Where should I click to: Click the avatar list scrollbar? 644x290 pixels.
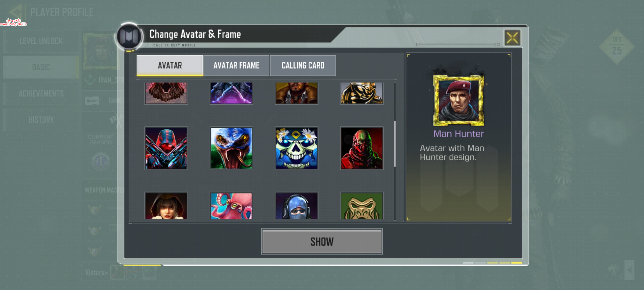click(395, 144)
